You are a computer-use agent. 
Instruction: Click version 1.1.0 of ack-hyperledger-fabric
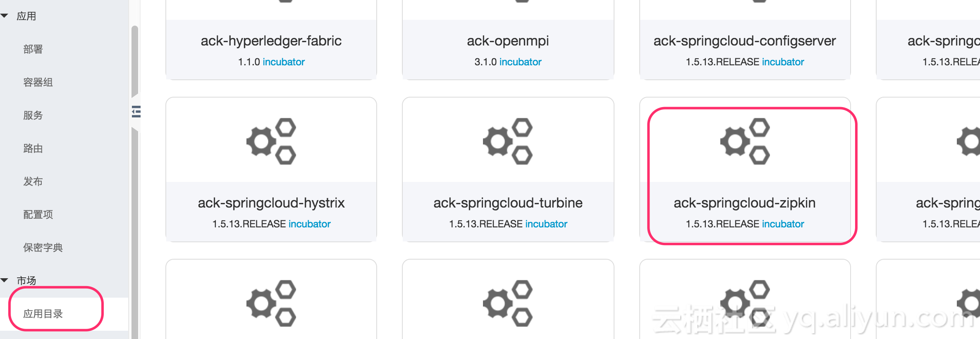point(249,62)
